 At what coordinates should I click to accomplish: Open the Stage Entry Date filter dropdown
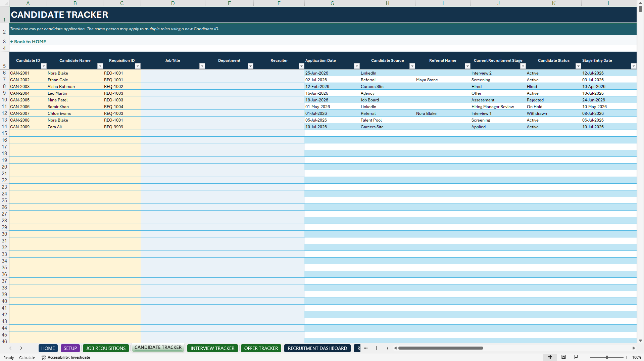pos(634,66)
